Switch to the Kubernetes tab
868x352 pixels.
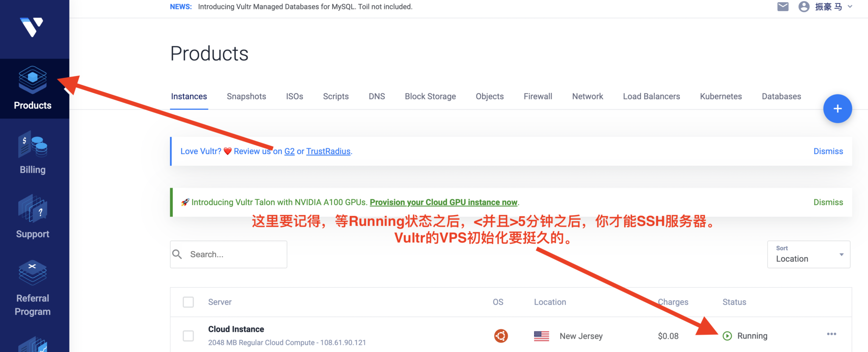click(x=721, y=96)
